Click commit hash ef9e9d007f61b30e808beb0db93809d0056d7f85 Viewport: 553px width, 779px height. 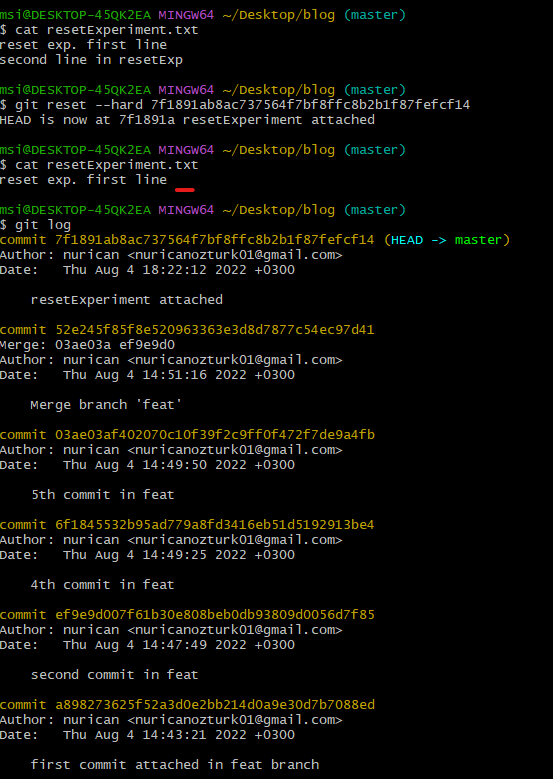[215, 615]
